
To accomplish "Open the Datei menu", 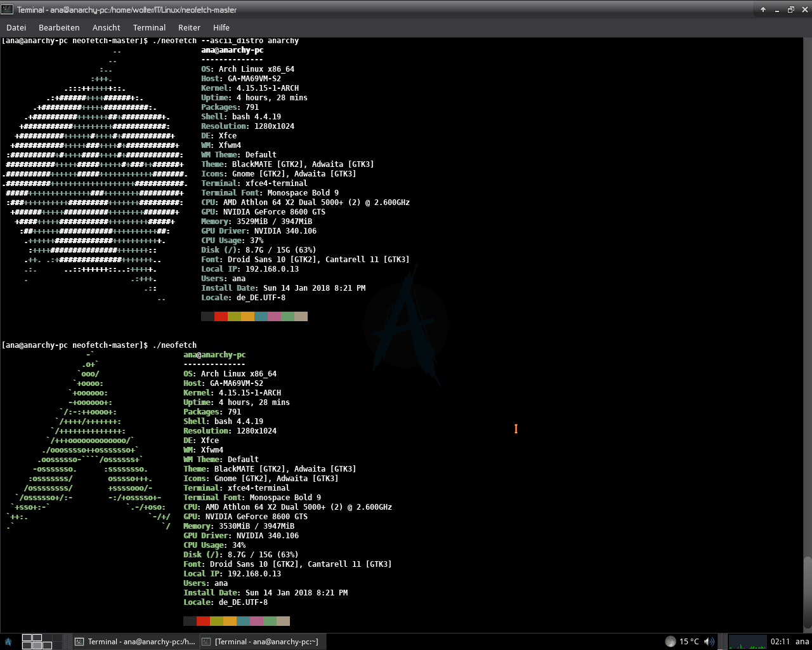I will [x=16, y=27].
